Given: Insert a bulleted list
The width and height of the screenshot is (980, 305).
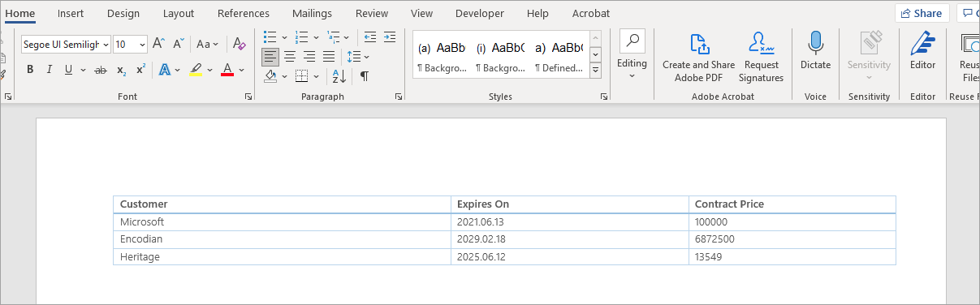Looking at the screenshot, I should pos(270,37).
